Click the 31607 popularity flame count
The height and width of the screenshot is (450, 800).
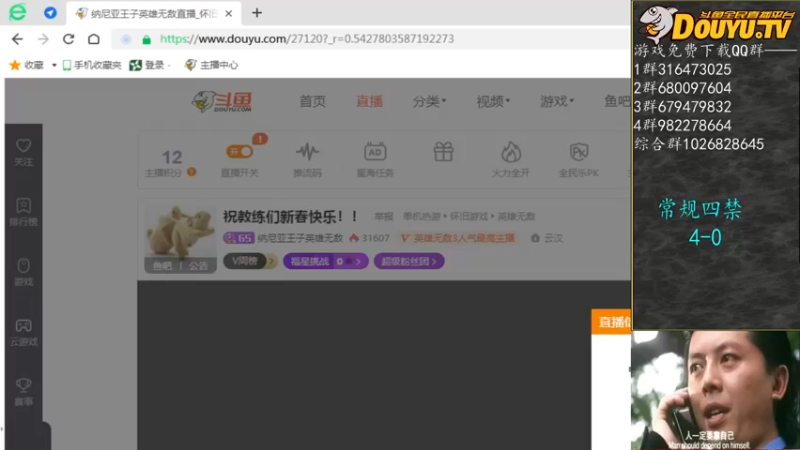click(x=369, y=238)
